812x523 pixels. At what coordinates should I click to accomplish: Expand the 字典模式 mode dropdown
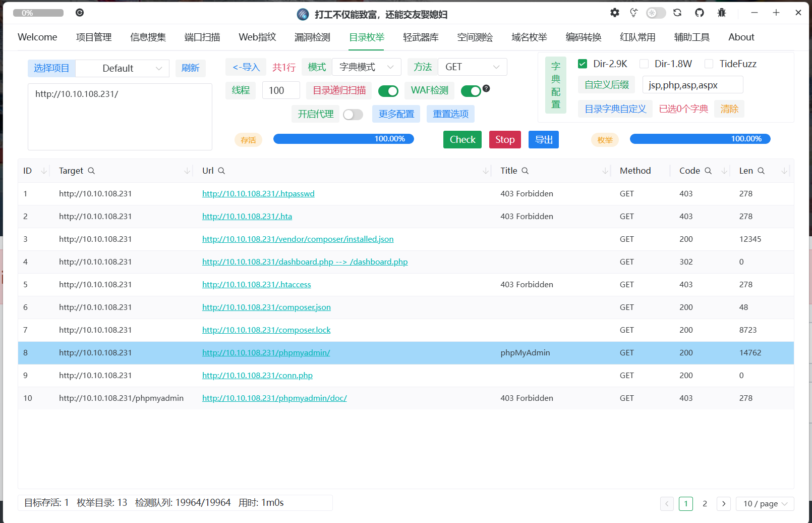[x=366, y=67]
